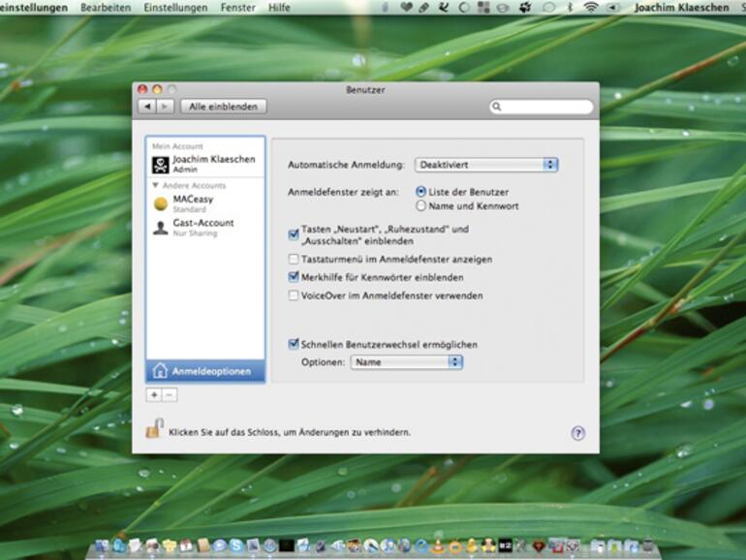The width and height of the screenshot is (746, 560).
Task: Click 'Alle einblenden' button
Action: (223, 107)
